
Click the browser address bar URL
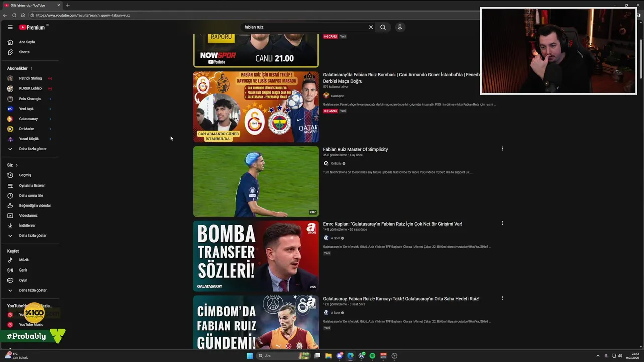click(x=83, y=15)
